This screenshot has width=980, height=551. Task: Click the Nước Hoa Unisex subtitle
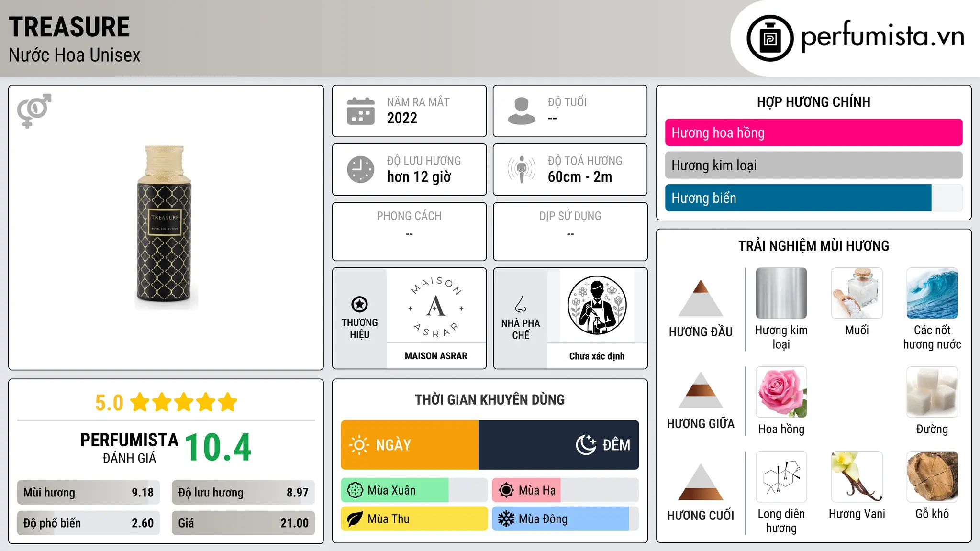pyautogui.click(x=75, y=55)
